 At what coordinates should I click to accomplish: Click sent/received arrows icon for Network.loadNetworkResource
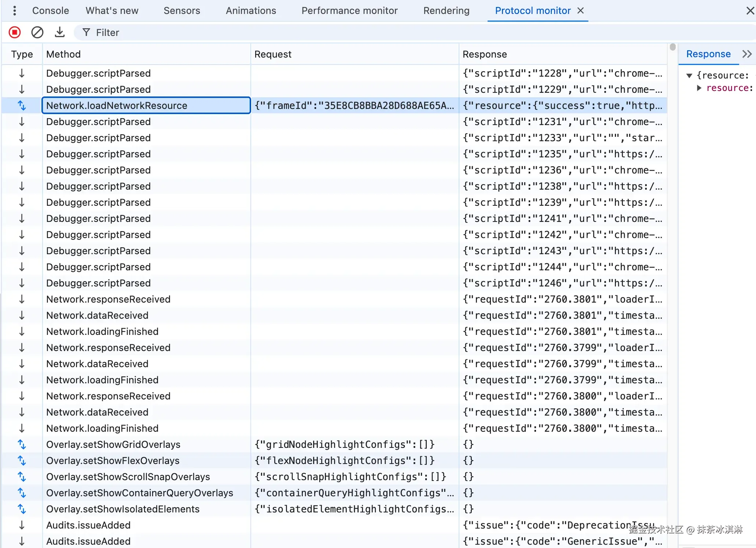[x=22, y=106]
